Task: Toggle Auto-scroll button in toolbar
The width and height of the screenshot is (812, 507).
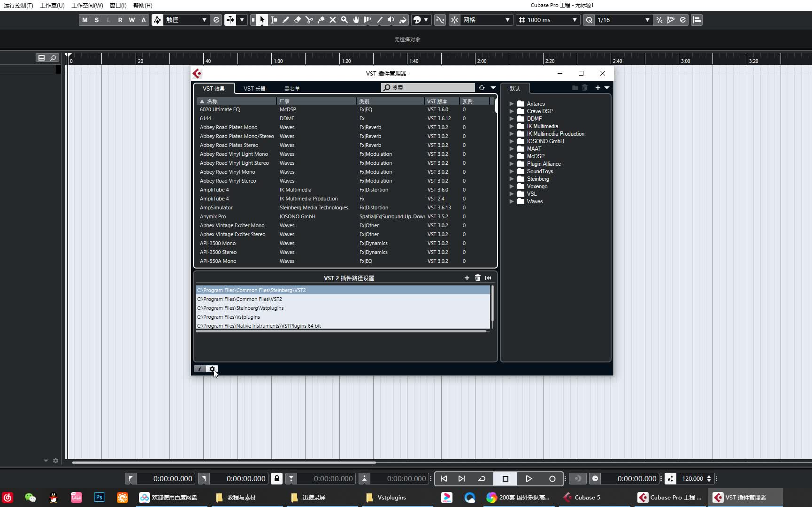Action: [230, 20]
